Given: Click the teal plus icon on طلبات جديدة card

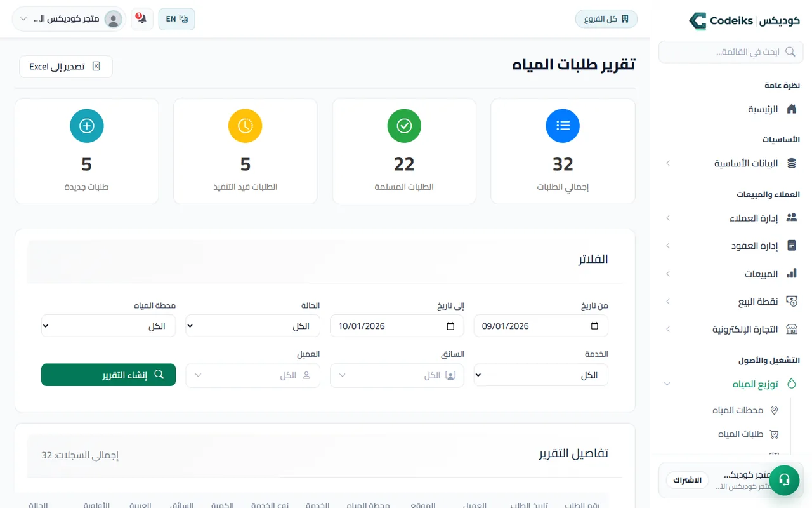Looking at the screenshot, I should [86, 126].
